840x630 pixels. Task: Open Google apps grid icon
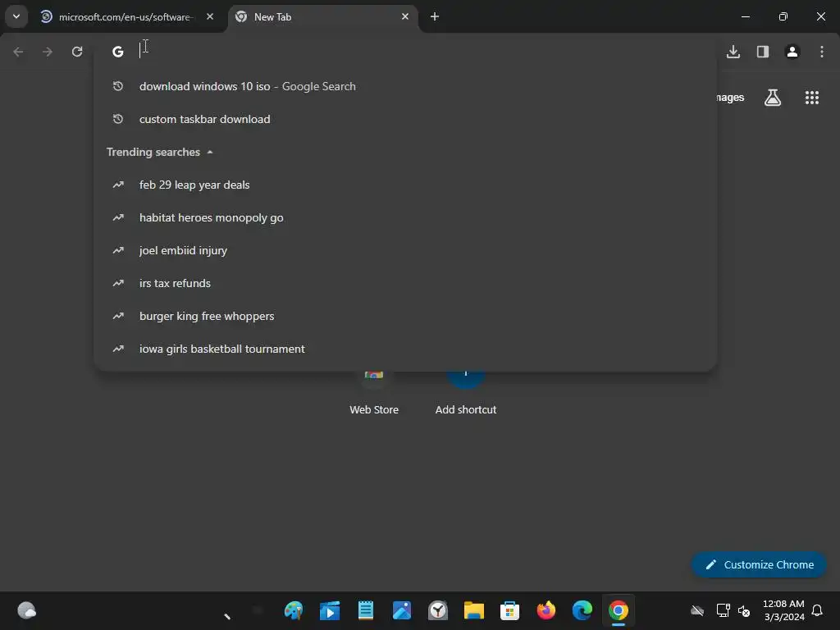pos(811,98)
